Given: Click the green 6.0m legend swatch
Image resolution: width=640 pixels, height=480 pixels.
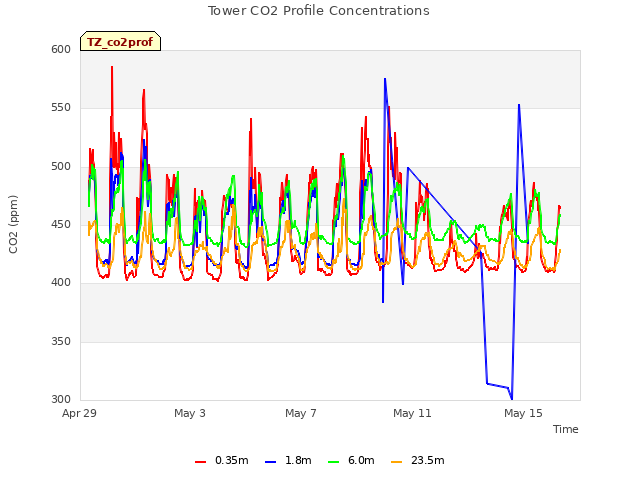Looking at the screenshot, I should [x=333, y=462].
